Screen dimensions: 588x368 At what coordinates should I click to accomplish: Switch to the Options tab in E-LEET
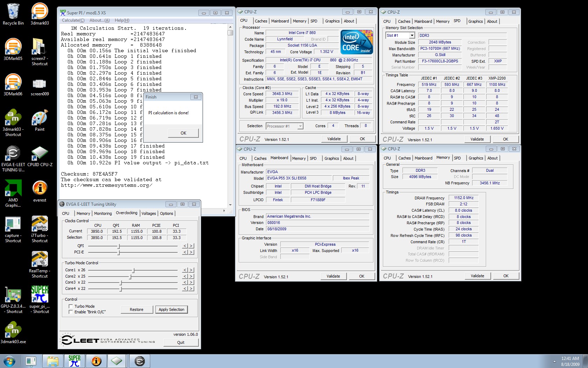(167, 213)
